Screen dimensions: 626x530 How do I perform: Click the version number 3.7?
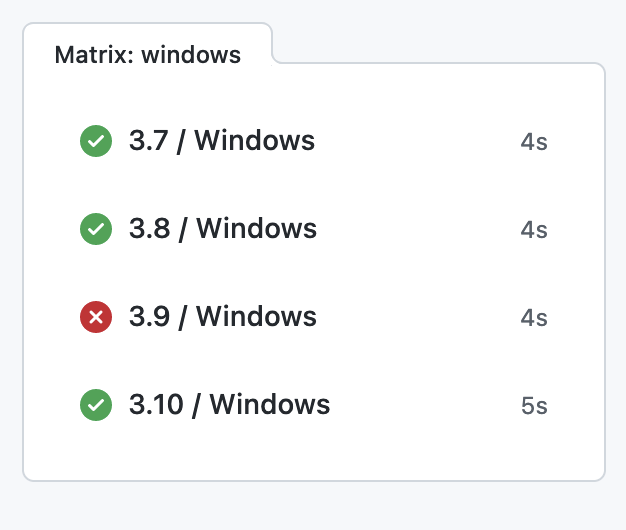pos(148,142)
